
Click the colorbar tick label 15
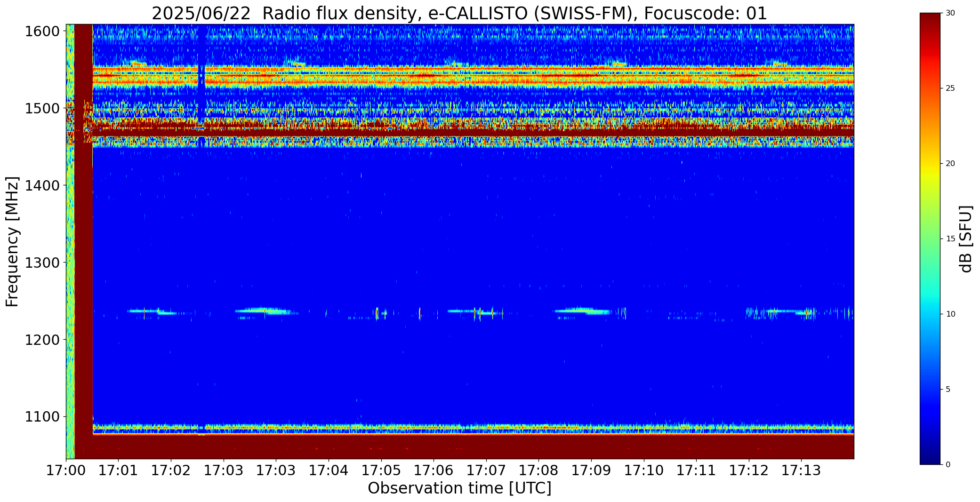point(950,239)
